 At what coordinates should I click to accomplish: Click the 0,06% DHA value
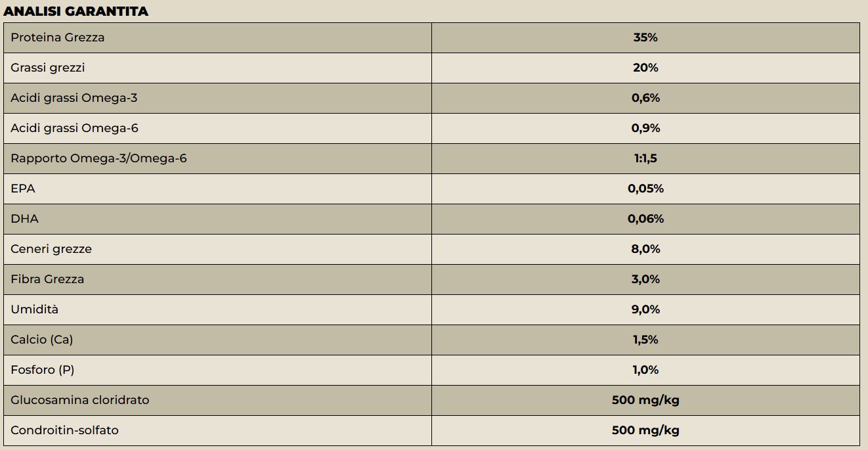(645, 219)
